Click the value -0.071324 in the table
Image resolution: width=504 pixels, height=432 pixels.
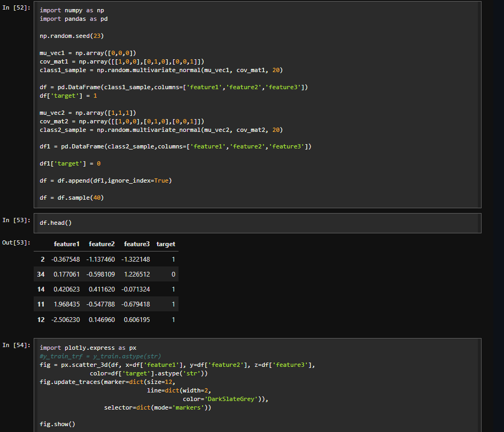(136, 289)
